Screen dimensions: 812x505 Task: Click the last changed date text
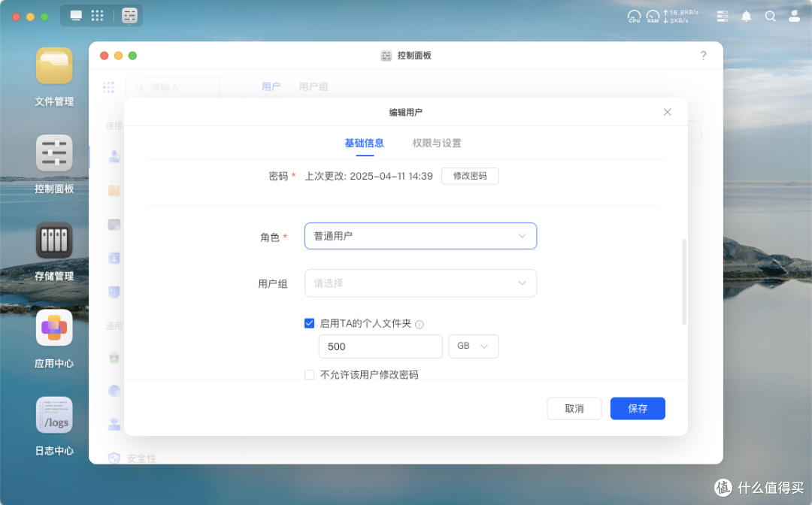368,176
